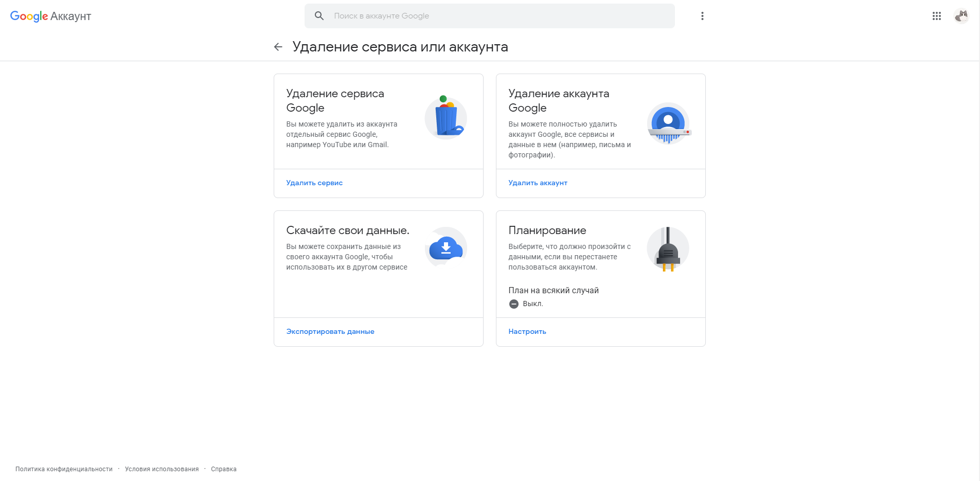
Task: Click the 'Удалить сервис' link
Action: pos(314,183)
